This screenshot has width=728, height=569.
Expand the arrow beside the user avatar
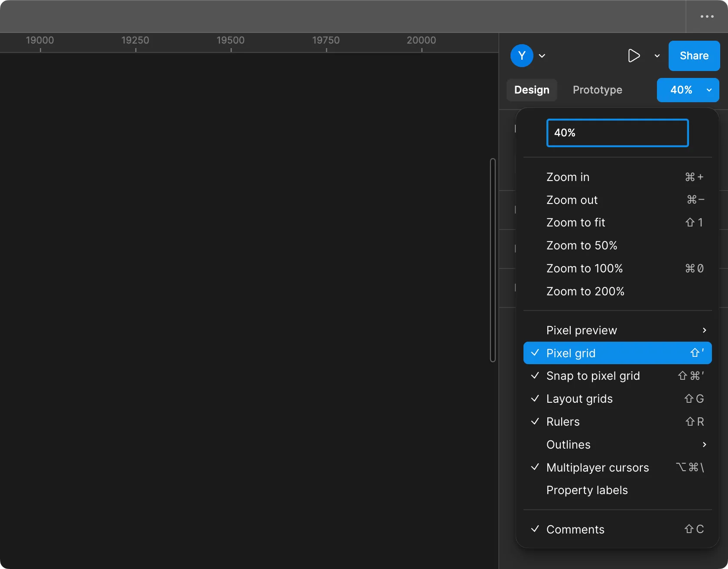(542, 56)
